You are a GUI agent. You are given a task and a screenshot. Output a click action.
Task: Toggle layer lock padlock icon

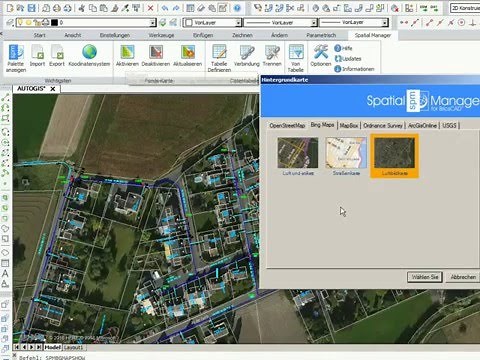37,22
